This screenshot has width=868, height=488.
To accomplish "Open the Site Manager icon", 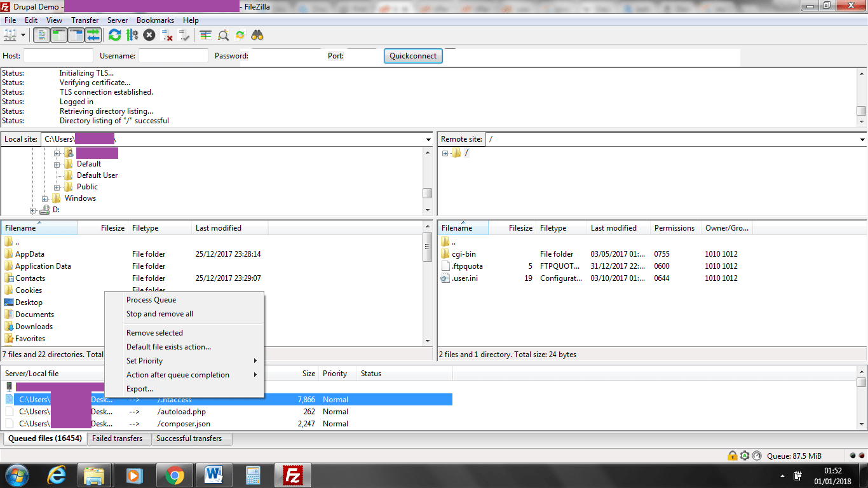I will point(10,35).
